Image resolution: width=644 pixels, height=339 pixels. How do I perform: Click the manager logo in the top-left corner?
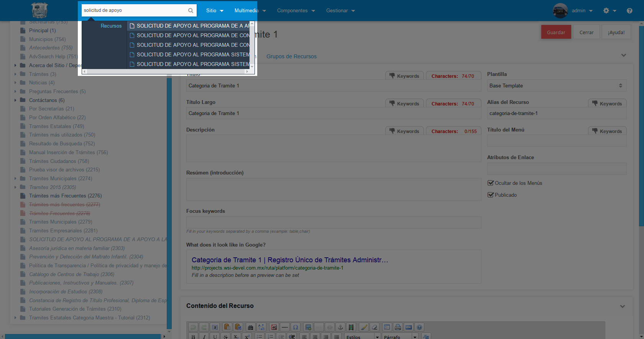click(x=39, y=10)
